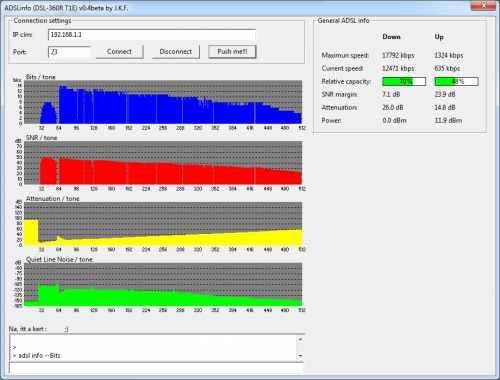Close the ADSLinfo window

[483, 5]
